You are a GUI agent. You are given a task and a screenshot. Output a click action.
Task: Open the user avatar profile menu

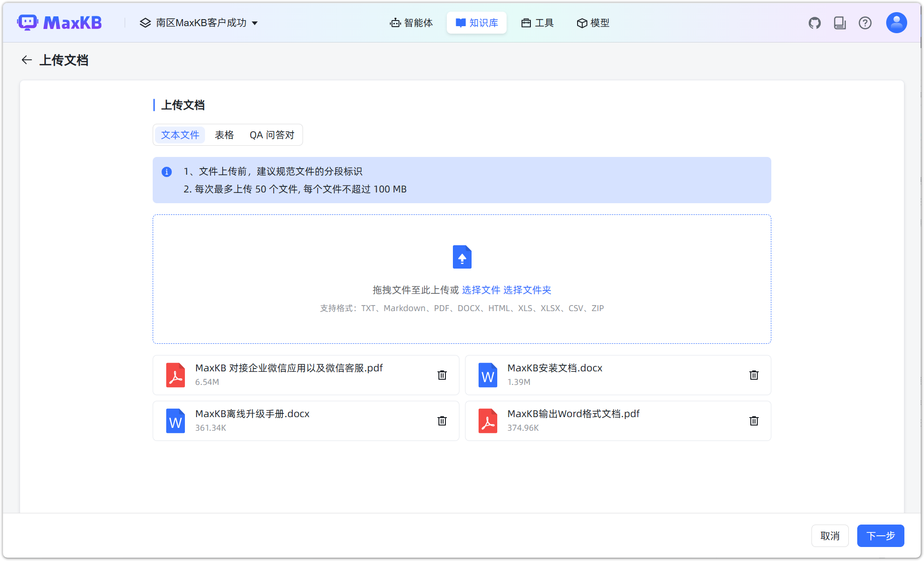coord(896,23)
